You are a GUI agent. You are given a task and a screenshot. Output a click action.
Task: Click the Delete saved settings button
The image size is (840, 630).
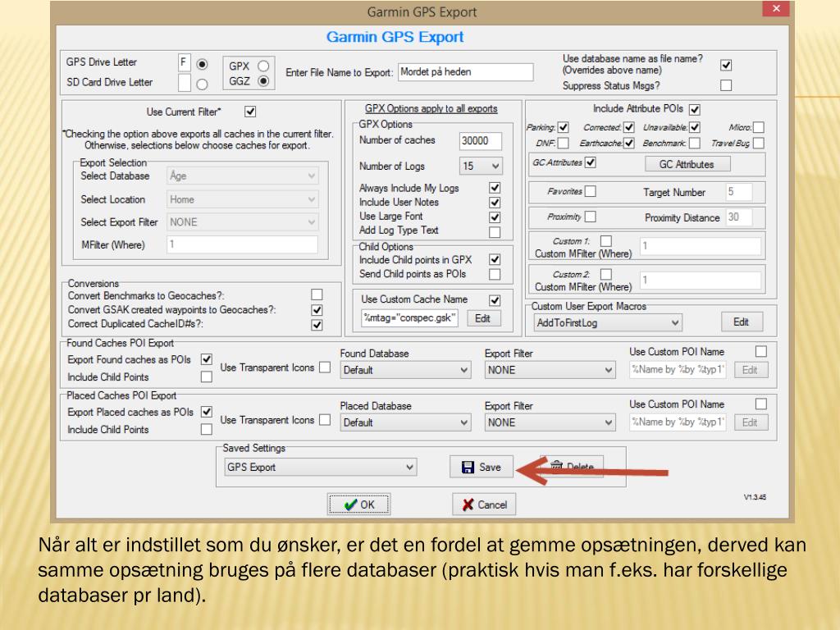click(572, 466)
